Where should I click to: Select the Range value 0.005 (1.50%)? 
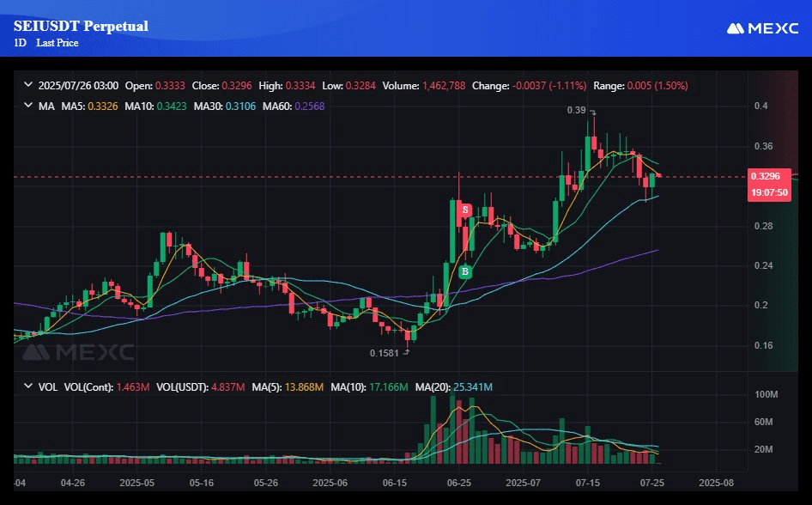[657, 86]
